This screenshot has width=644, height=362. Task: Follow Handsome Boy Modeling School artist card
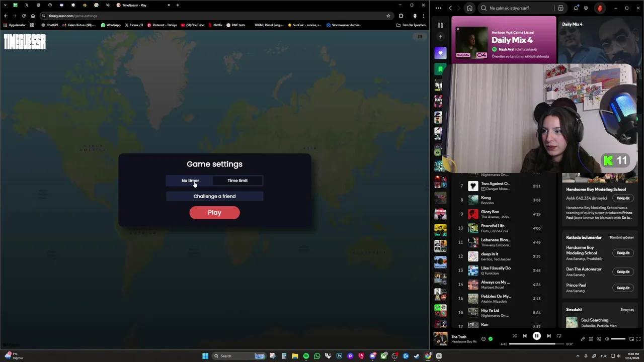point(623,198)
